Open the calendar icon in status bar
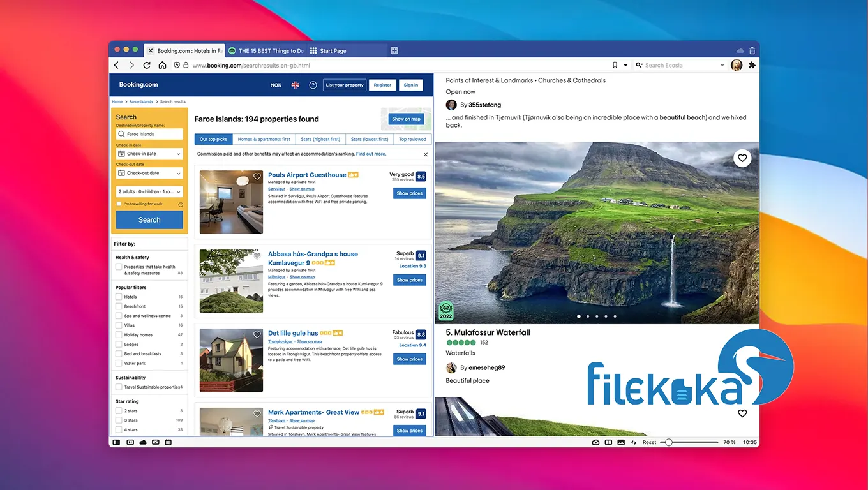The width and height of the screenshot is (868, 490). pos(168,442)
